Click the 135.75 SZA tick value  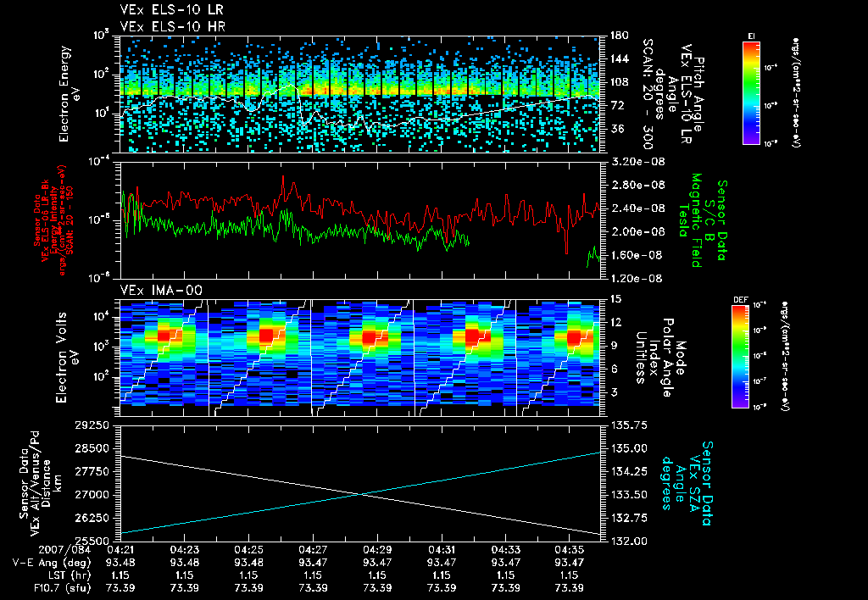pyautogui.click(x=628, y=425)
